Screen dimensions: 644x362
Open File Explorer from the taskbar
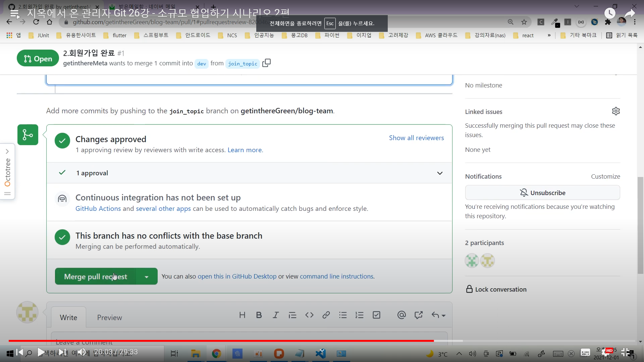pyautogui.click(x=196, y=354)
